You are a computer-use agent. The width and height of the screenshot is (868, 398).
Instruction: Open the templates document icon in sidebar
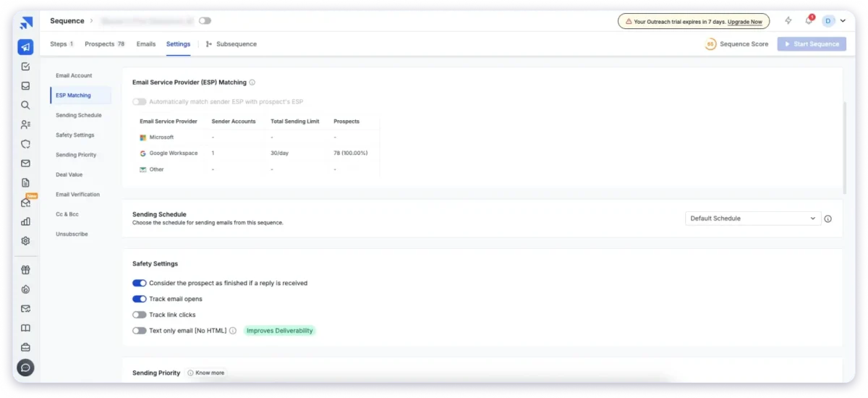(x=25, y=183)
